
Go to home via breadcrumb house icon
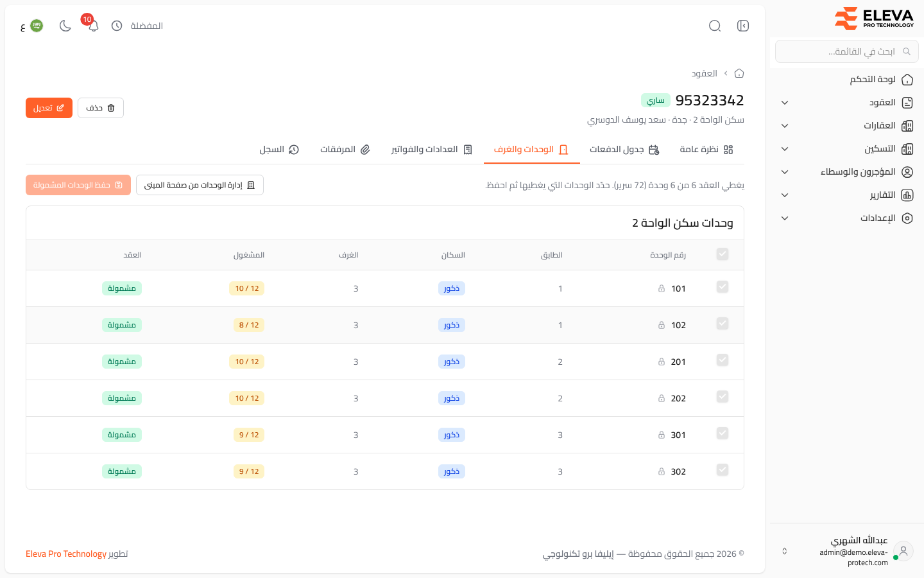[739, 73]
